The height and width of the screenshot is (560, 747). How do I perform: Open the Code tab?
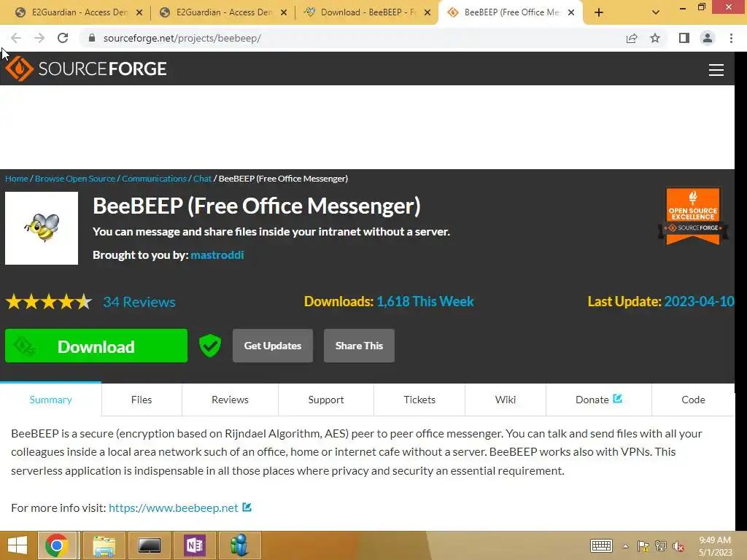(693, 400)
